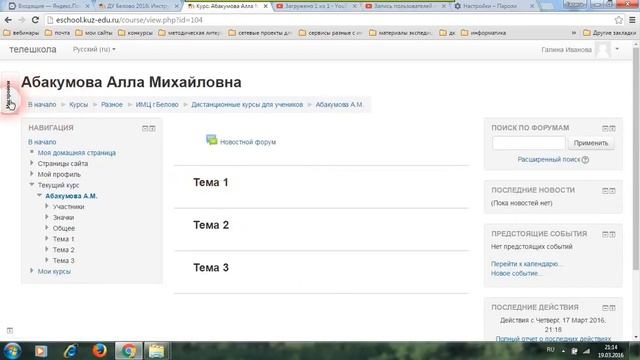
Task: Click the browser address bar
Action: point(327,20)
